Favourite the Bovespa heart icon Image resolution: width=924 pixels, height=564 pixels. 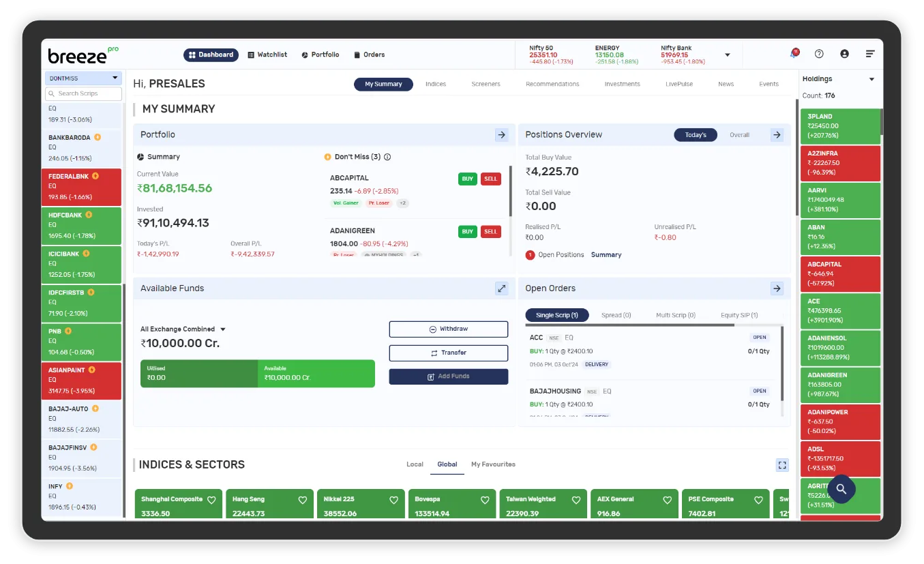(485, 500)
